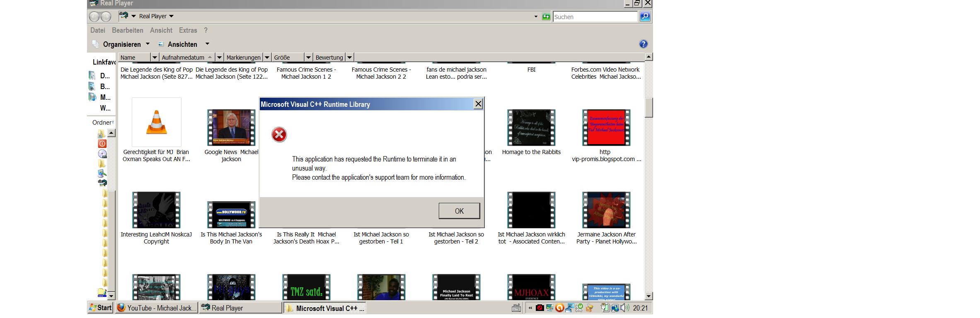Click the DVD drive icon in folder tree
This screenshot has width=980, height=318.
tap(102, 154)
